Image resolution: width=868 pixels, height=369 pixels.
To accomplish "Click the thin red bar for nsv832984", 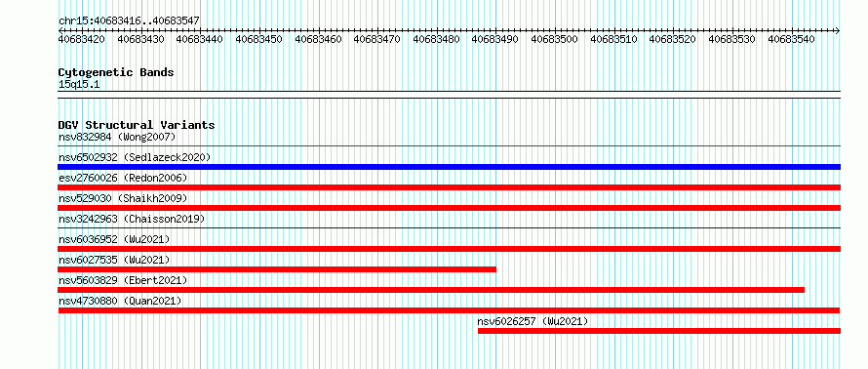I will 449,146.
